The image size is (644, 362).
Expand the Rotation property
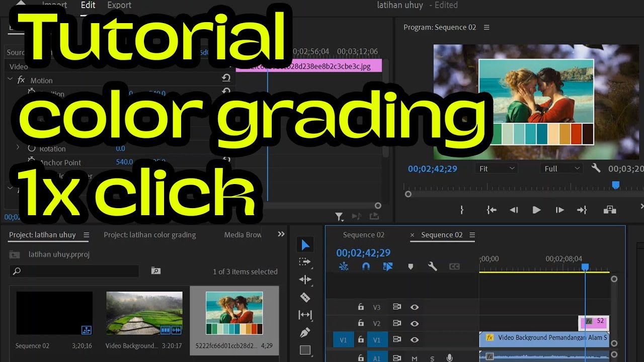(x=18, y=148)
